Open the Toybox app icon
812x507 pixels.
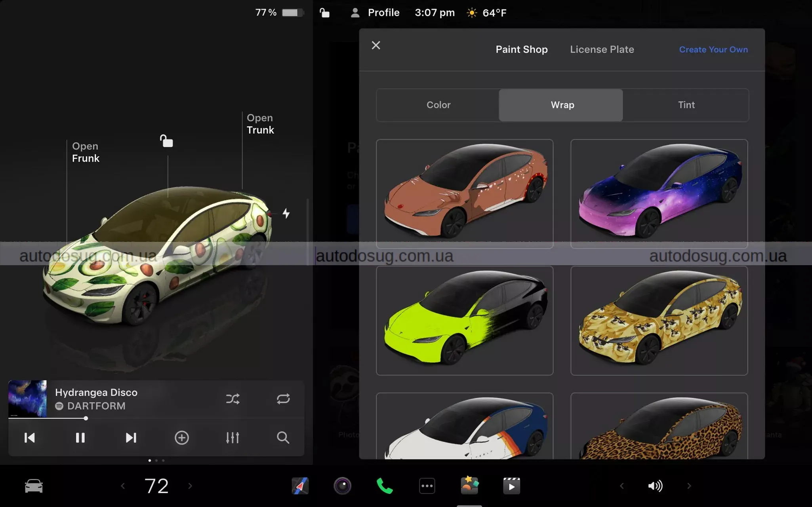469,486
